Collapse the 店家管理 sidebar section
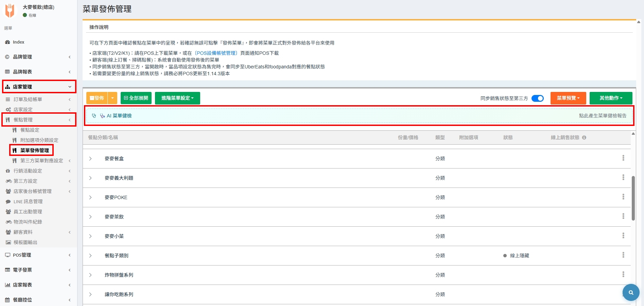Screen dimensions: 644x306 click(39, 87)
